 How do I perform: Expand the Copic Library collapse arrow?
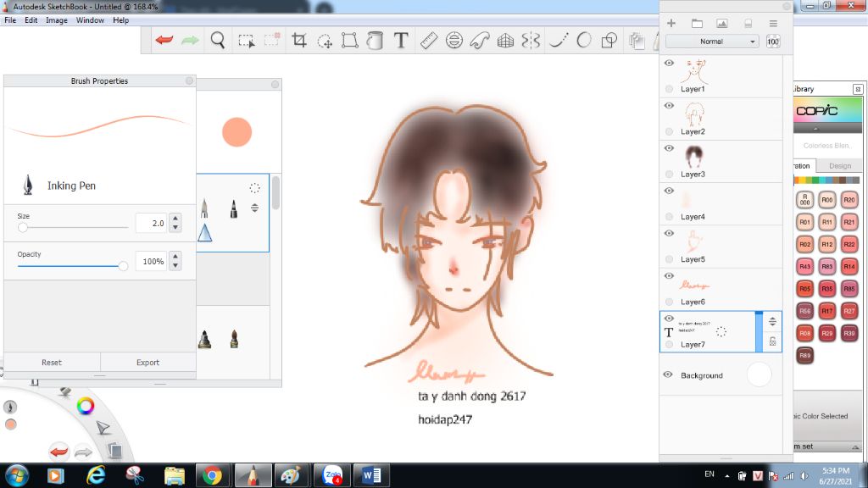coord(815,129)
